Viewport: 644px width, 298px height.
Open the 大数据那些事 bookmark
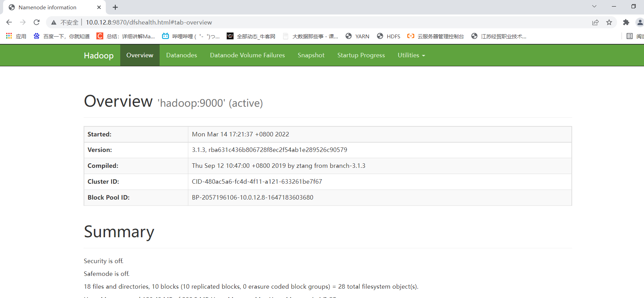tap(310, 36)
